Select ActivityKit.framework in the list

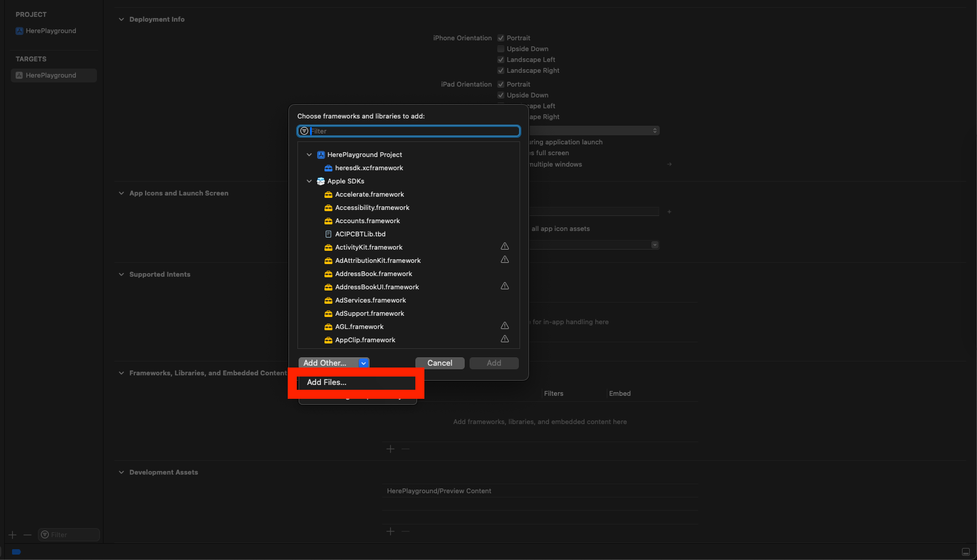point(409,247)
